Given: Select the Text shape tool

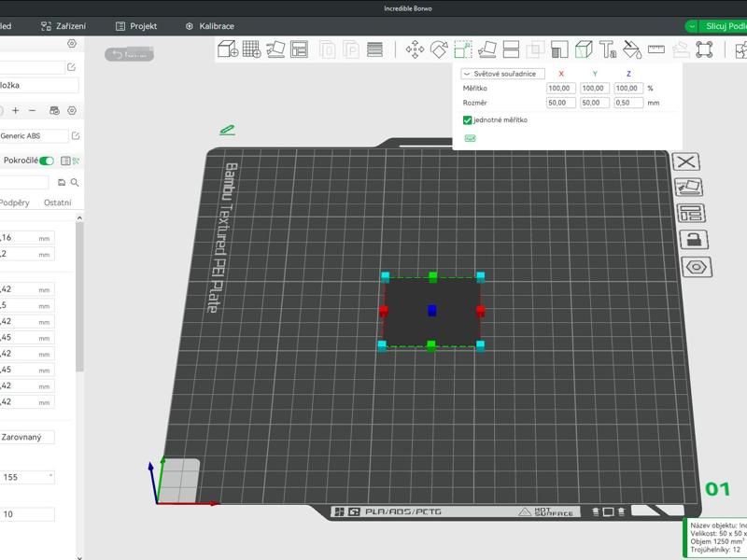Looking at the screenshot, I should [x=608, y=49].
